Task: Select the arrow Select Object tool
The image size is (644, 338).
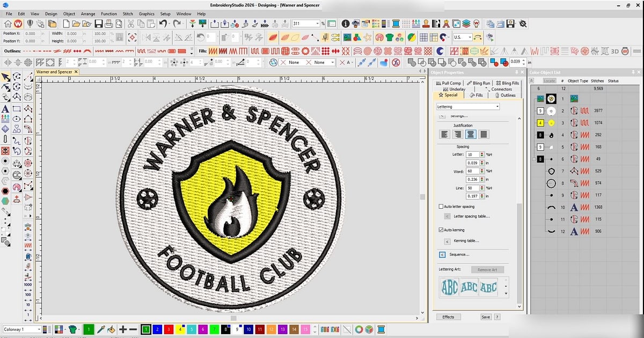Action: pyautogui.click(x=5, y=77)
